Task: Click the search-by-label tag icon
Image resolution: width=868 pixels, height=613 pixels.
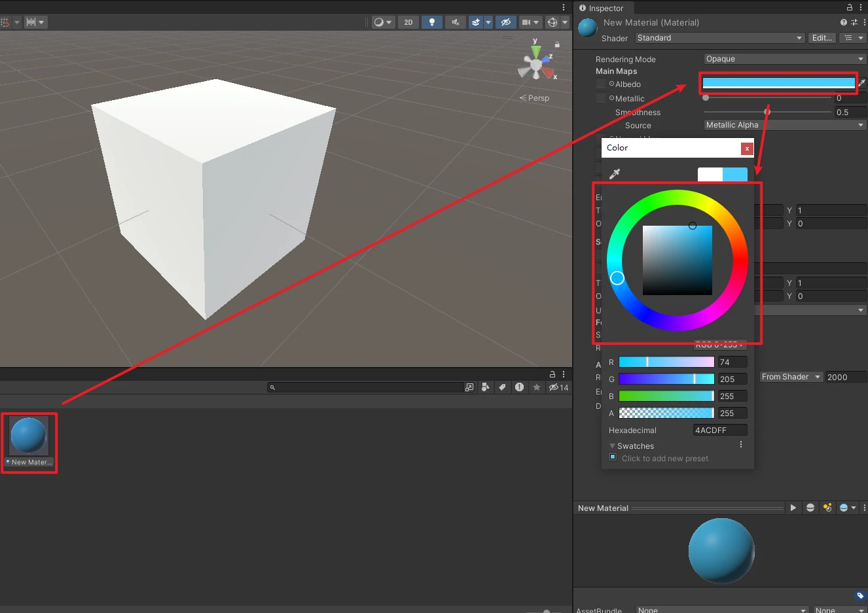Action: click(x=502, y=387)
